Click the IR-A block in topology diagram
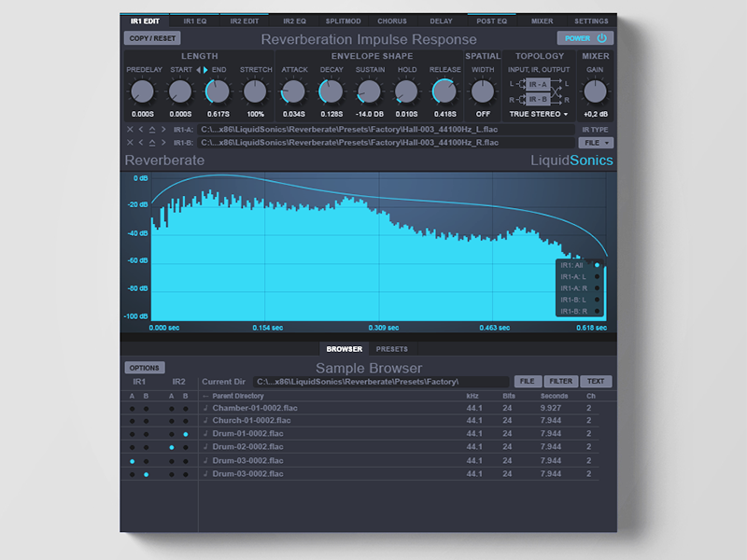Image resolution: width=747 pixels, height=560 pixels. [538, 84]
